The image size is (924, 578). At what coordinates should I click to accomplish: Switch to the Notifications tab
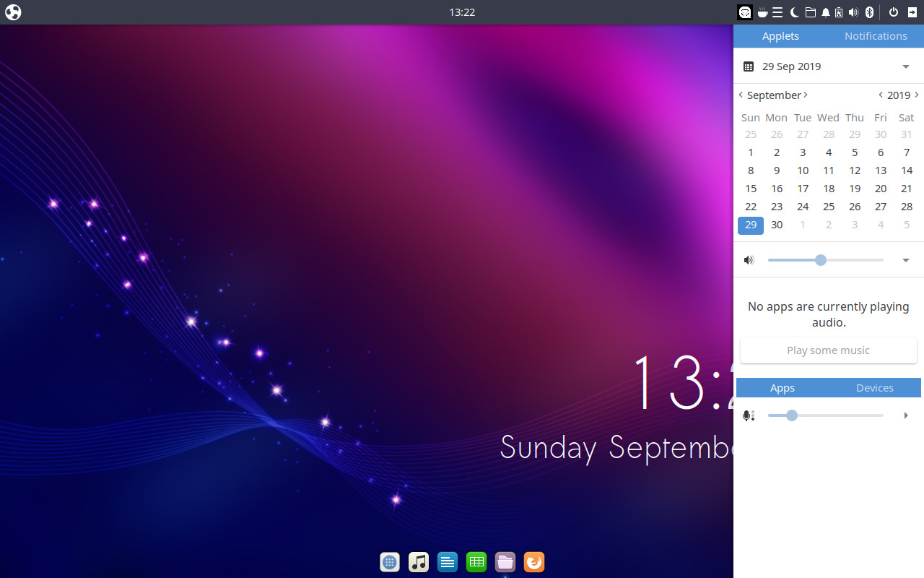[876, 35]
